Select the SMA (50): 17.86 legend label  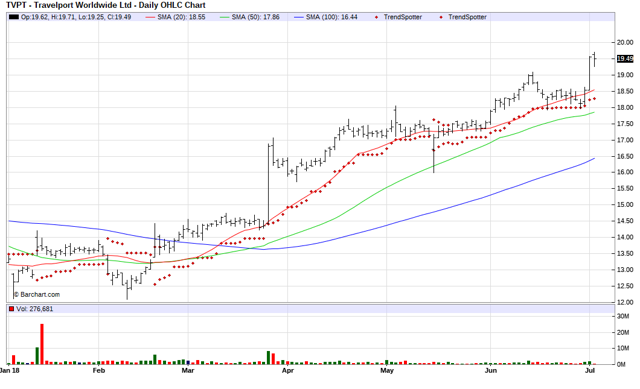tap(256, 17)
